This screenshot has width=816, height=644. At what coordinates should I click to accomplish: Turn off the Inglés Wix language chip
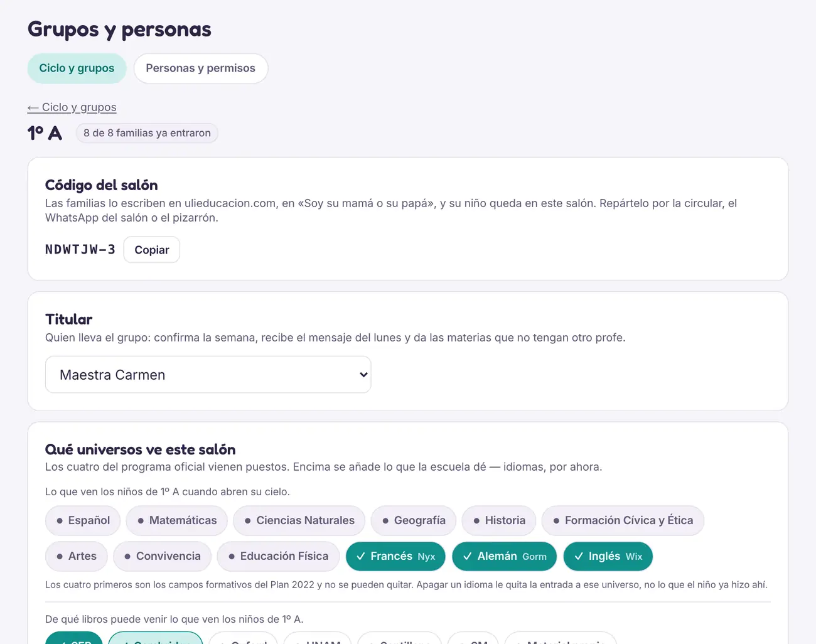(608, 556)
